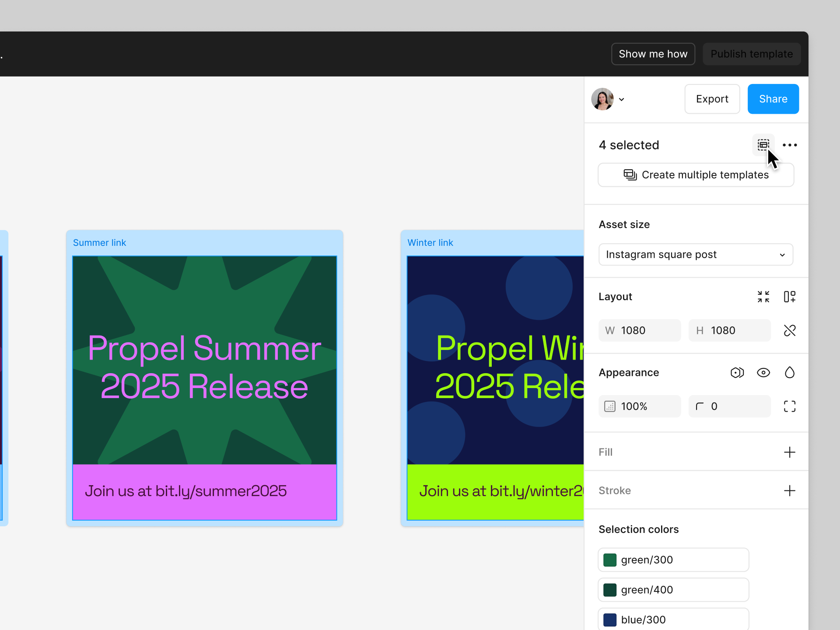Image resolution: width=840 pixels, height=630 pixels.
Task: Toggle the constrain proportions lock icon
Action: (x=790, y=330)
